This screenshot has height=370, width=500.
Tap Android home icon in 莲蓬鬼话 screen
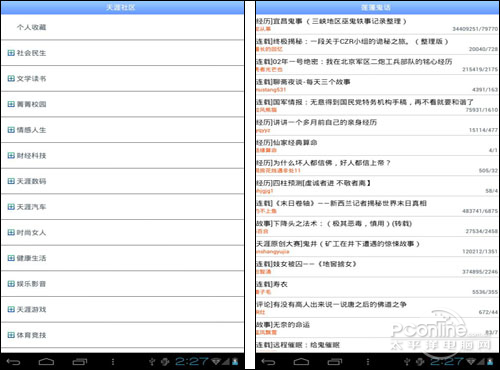301,362
